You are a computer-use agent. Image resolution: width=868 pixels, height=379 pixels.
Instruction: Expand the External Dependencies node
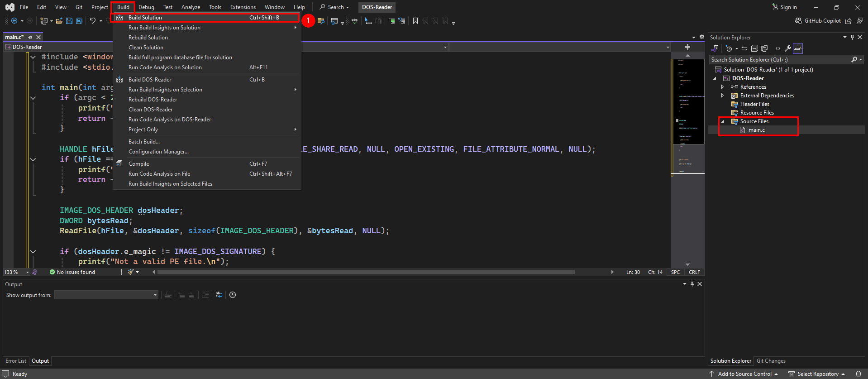click(x=723, y=96)
